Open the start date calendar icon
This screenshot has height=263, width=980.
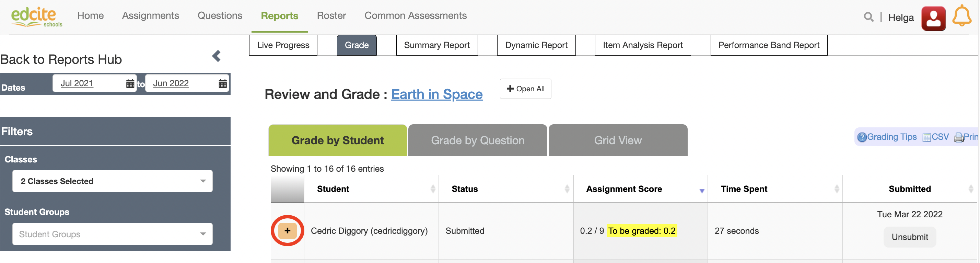(130, 84)
